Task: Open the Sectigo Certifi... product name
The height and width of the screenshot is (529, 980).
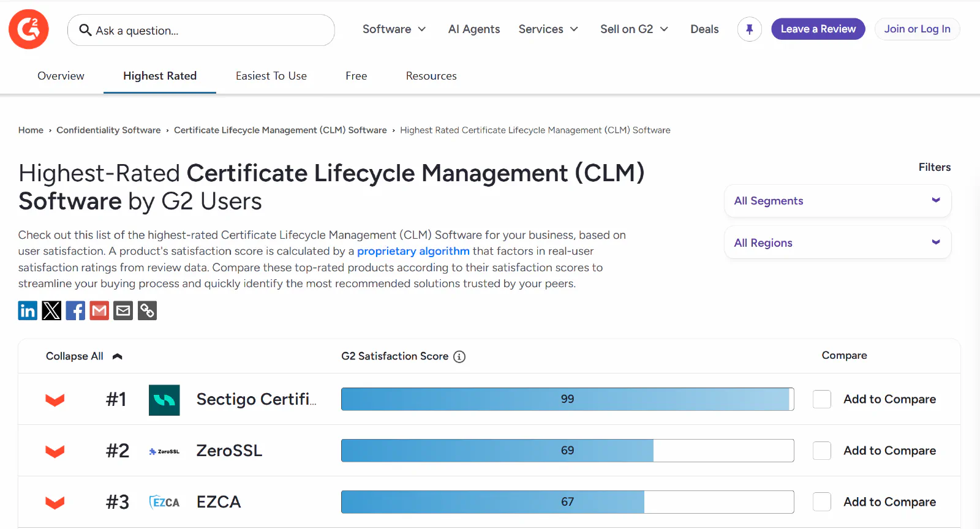Action: click(256, 399)
